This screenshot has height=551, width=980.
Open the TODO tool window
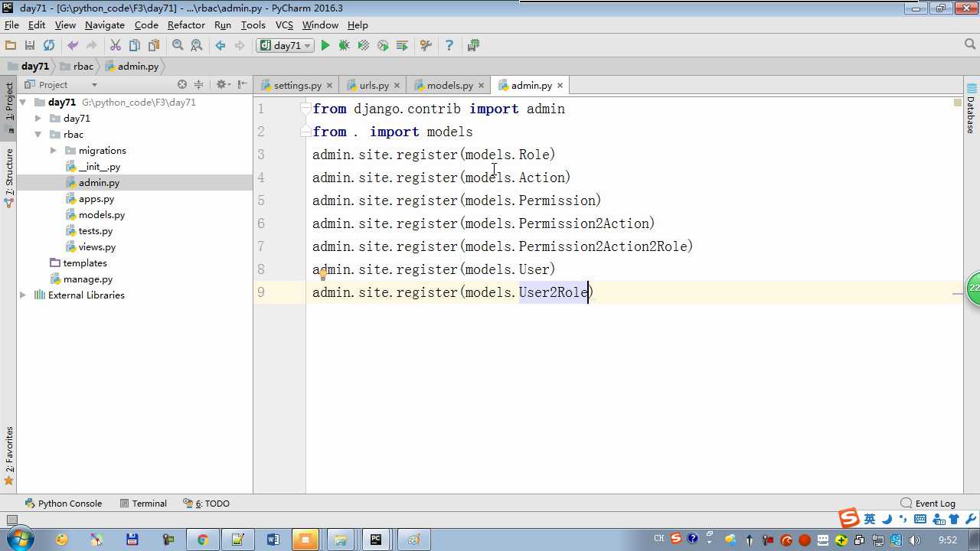click(206, 504)
